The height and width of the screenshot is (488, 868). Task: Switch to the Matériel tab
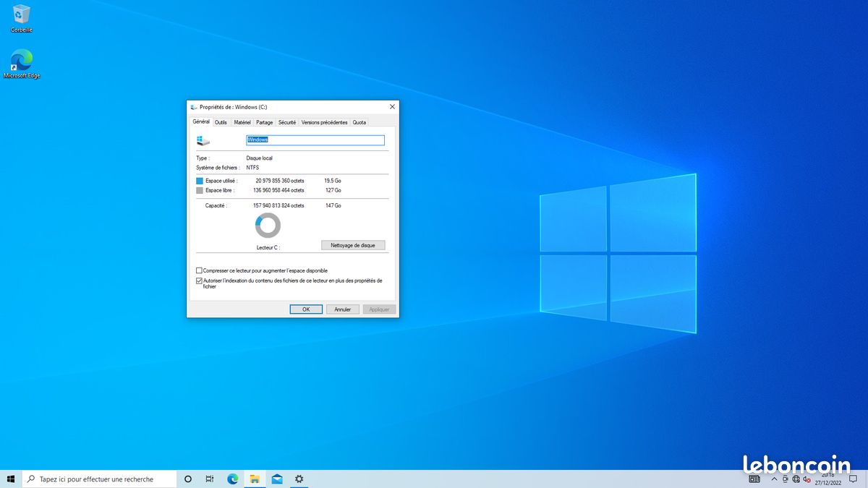coord(242,122)
